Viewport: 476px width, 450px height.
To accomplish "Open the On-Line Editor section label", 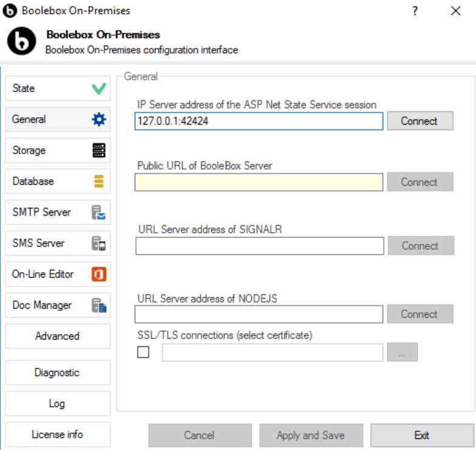I will pyautogui.click(x=42, y=274).
